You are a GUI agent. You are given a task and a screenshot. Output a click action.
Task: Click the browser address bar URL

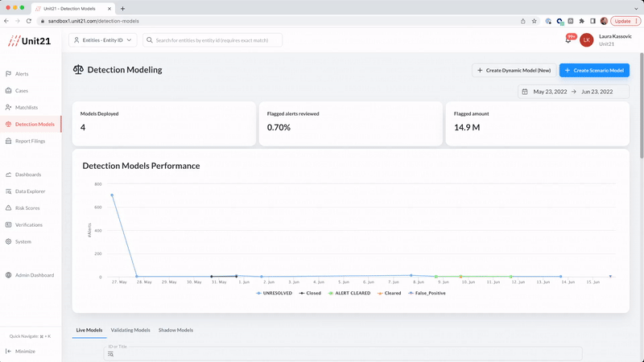coord(93,21)
